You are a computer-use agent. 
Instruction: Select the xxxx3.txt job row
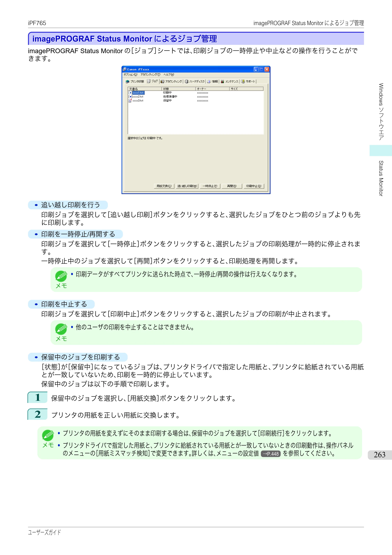click(196, 101)
